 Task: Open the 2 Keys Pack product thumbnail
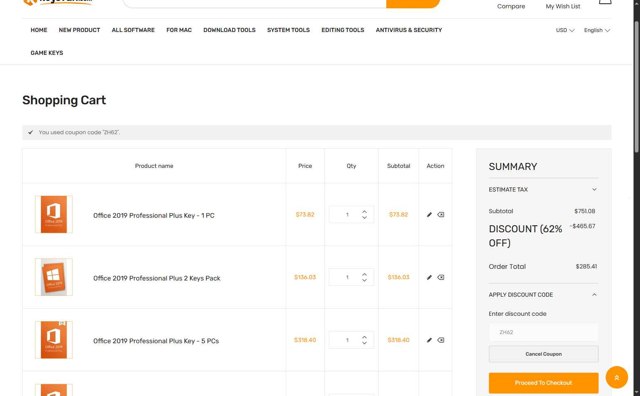[x=54, y=277]
